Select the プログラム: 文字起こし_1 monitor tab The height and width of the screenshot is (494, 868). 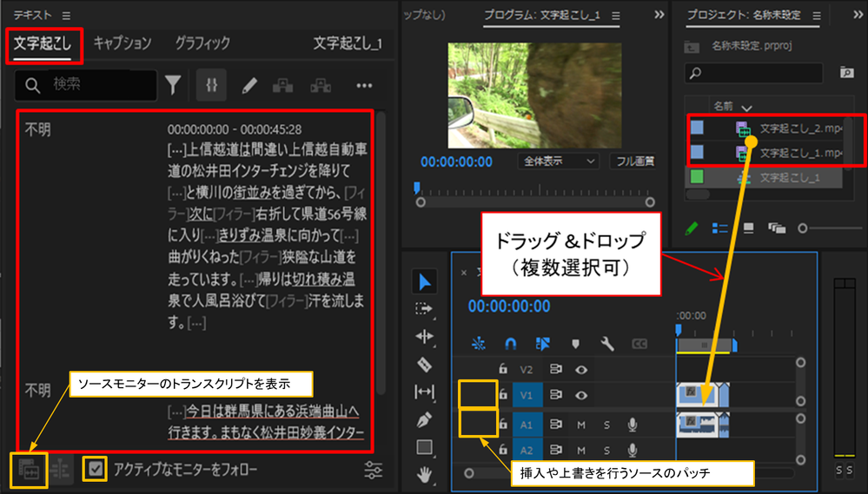[x=542, y=15]
